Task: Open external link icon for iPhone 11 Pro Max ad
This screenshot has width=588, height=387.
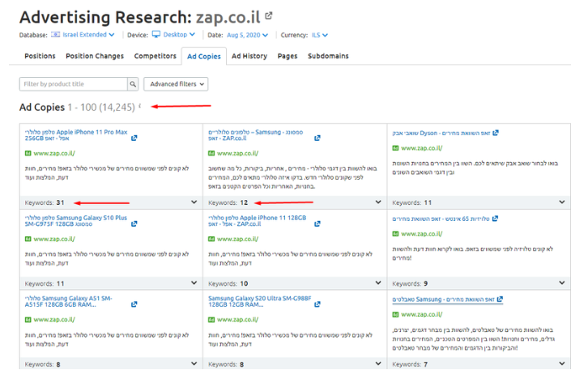Action: point(134,138)
